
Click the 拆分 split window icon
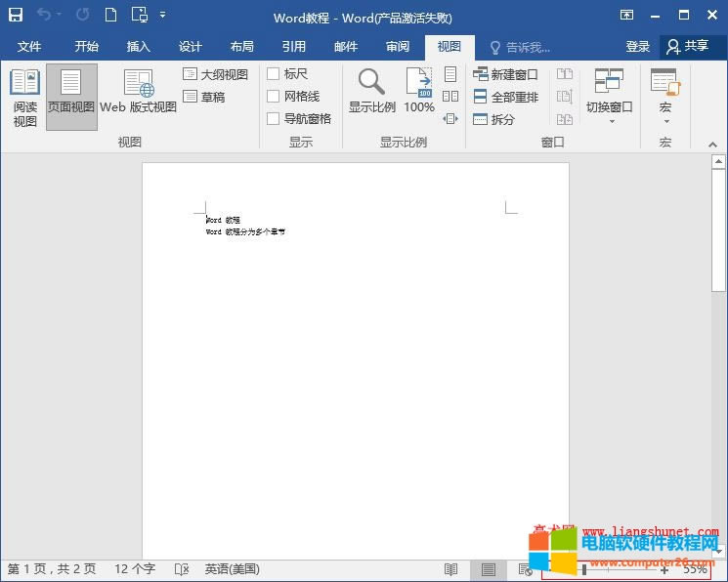point(481,119)
